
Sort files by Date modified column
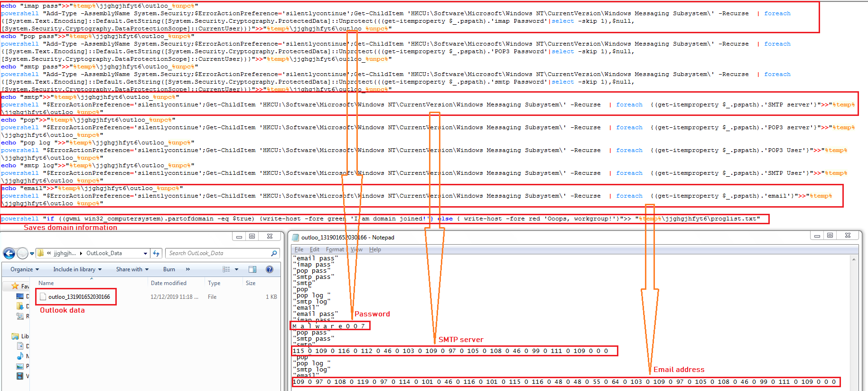[x=168, y=283]
